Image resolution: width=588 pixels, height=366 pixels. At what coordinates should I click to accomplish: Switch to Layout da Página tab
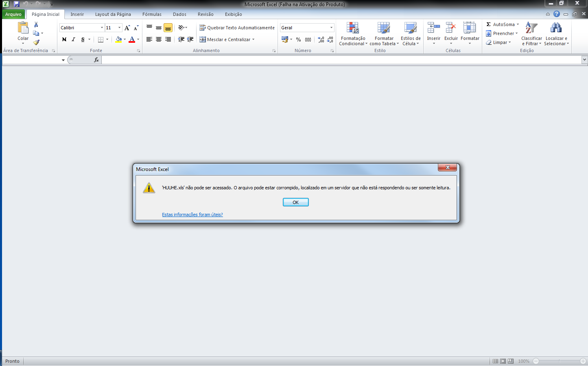tap(113, 14)
